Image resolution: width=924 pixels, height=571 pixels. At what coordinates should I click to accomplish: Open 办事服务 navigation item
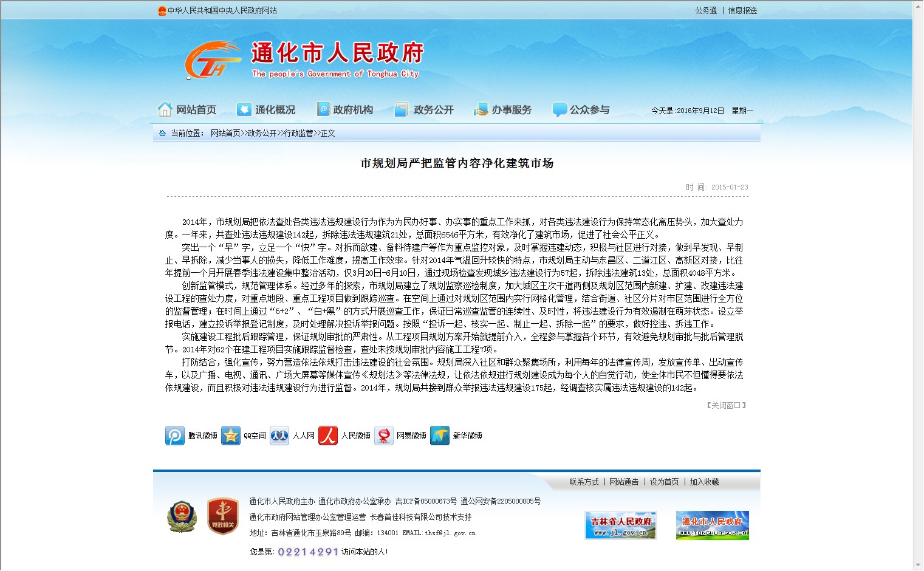pyautogui.click(x=502, y=110)
